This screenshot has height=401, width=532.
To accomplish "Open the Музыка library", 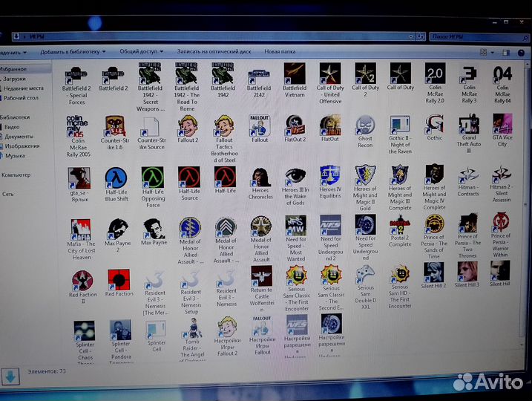I will (15, 156).
